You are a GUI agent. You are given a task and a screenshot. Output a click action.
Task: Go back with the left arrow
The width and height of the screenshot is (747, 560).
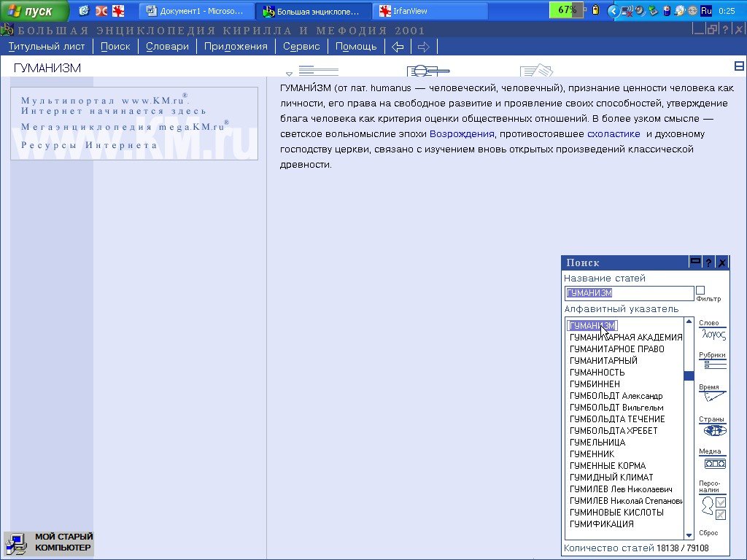398,47
